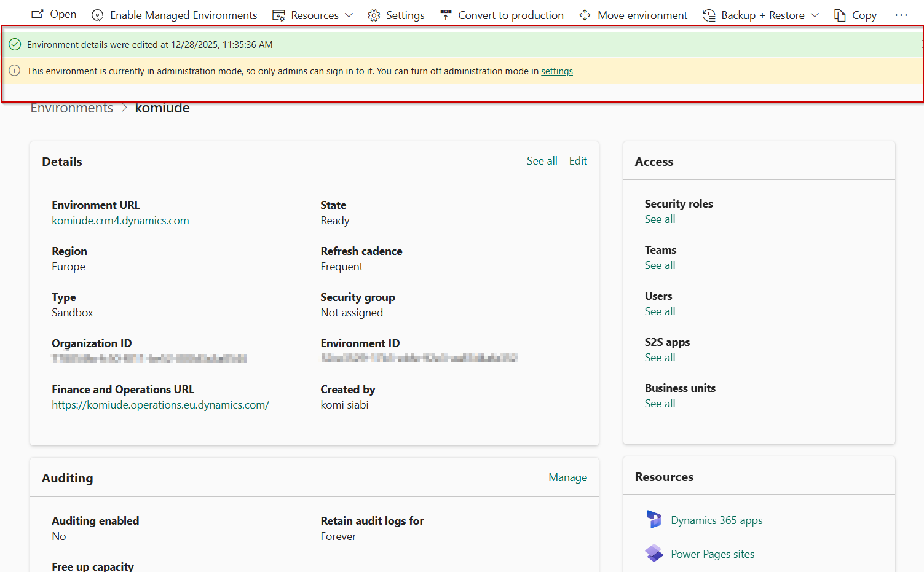Open the Dynamics 365 apps link

point(717,520)
